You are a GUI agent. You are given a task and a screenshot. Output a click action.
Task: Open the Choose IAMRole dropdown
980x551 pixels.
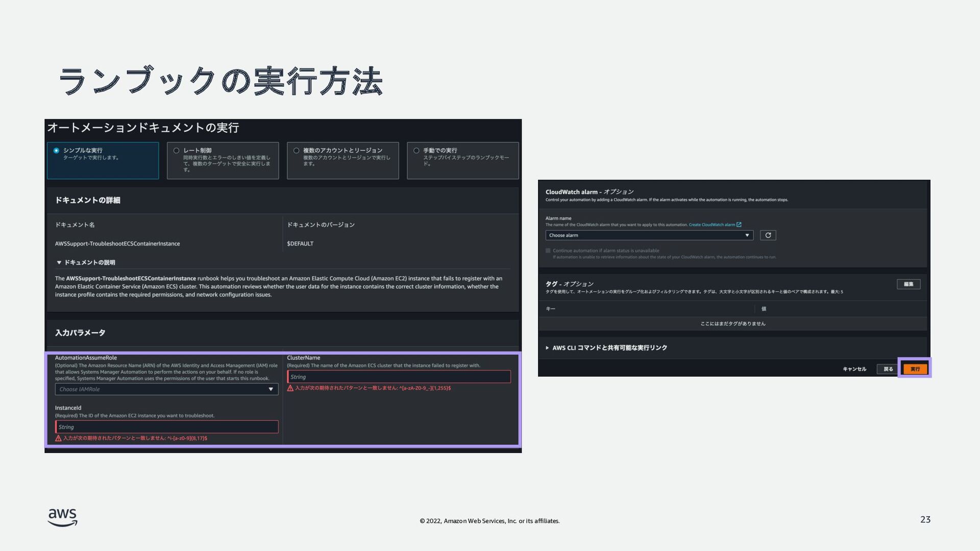166,389
